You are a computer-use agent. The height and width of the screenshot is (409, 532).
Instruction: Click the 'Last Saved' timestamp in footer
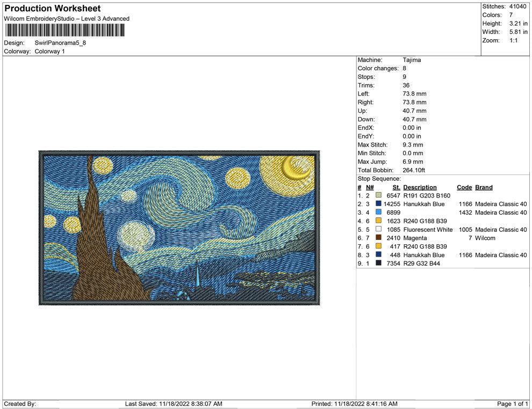[174, 404]
